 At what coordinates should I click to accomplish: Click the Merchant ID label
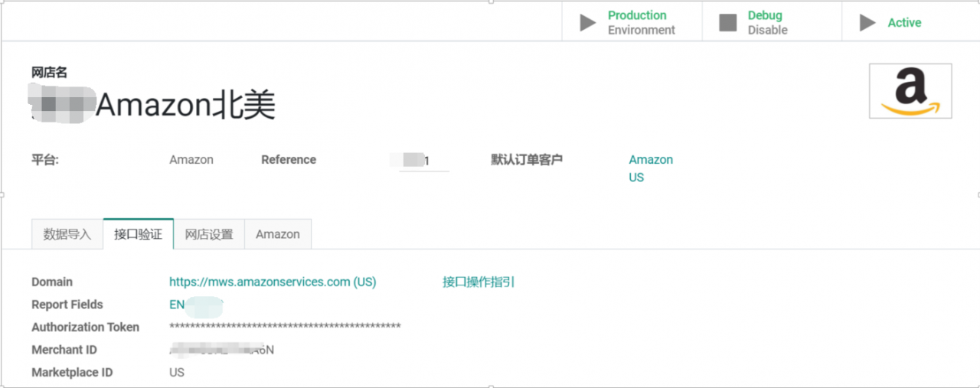point(64,350)
